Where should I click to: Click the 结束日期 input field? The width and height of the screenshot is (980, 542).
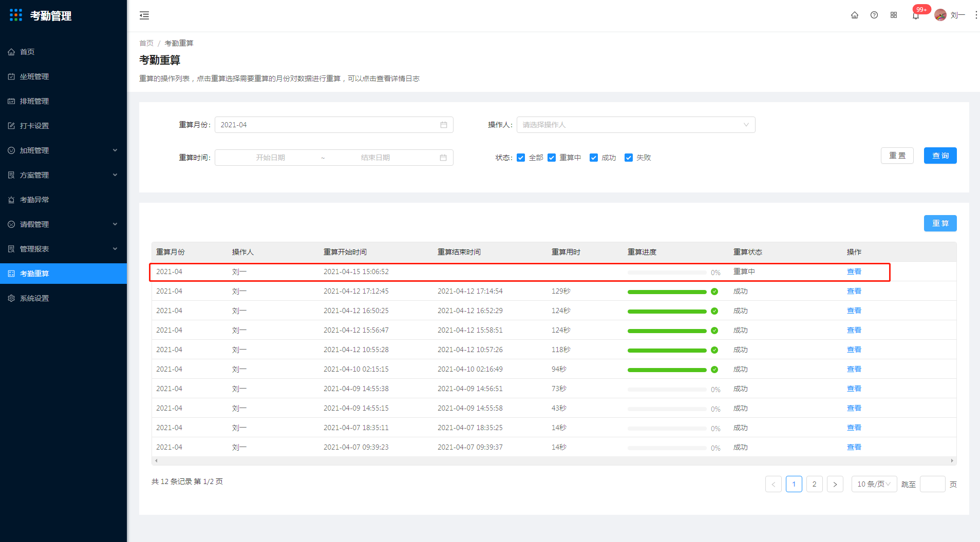pos(375,158)
